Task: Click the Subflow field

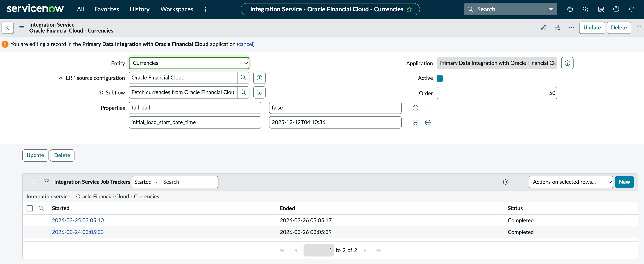Action: coord(183,92)
